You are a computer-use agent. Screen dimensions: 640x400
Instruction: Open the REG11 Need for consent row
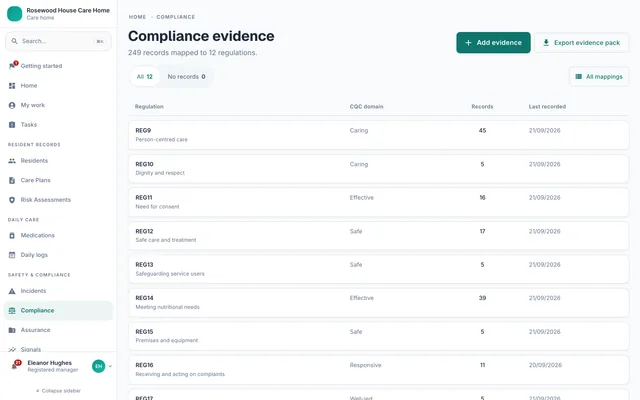tap(378, 202)
